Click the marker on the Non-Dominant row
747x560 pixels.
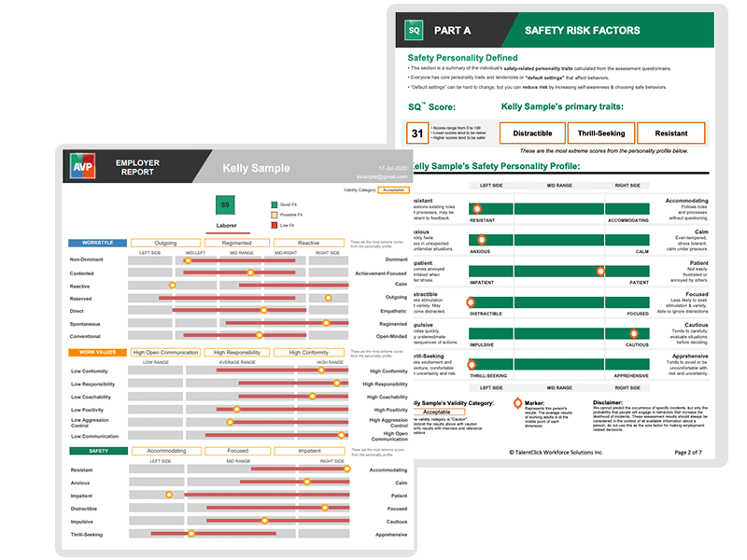tap(189, 260)
